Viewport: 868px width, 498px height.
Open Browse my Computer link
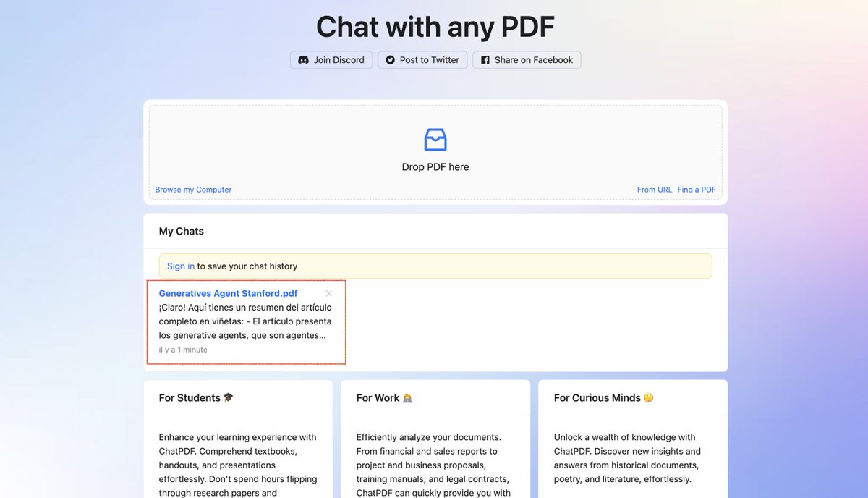193,190
